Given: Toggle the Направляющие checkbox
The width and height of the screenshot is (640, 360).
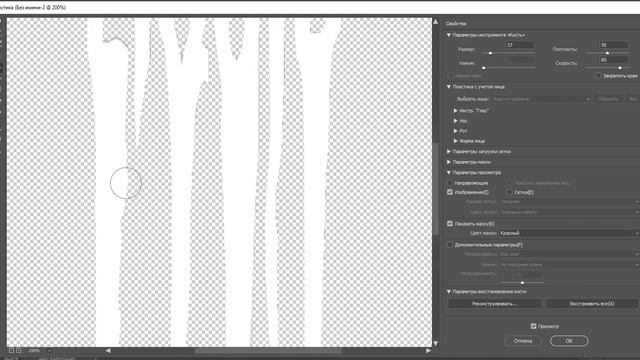Looking at the screenshot, I should [450, 183].
